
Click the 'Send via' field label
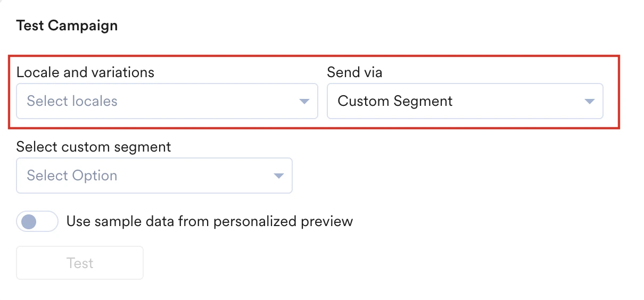[354, 72]
